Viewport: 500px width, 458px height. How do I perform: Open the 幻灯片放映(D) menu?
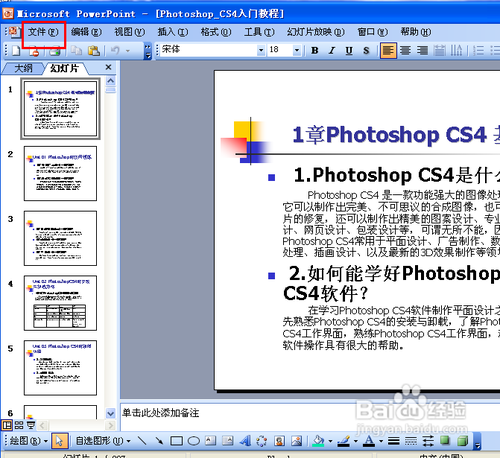(315, 32)
